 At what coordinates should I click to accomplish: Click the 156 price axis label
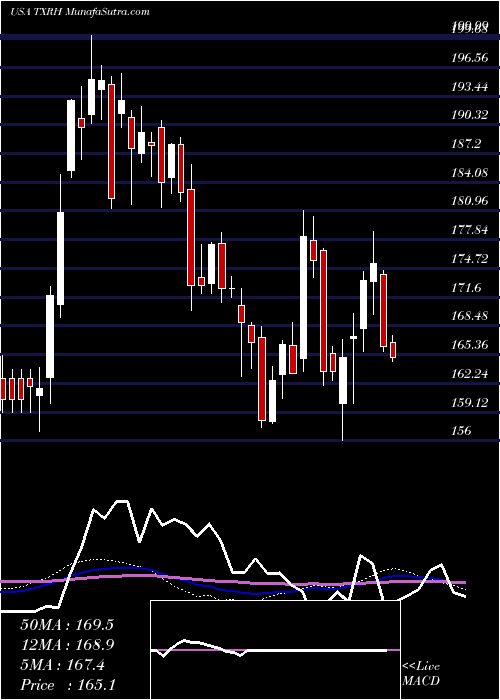[x=461, y=431]
